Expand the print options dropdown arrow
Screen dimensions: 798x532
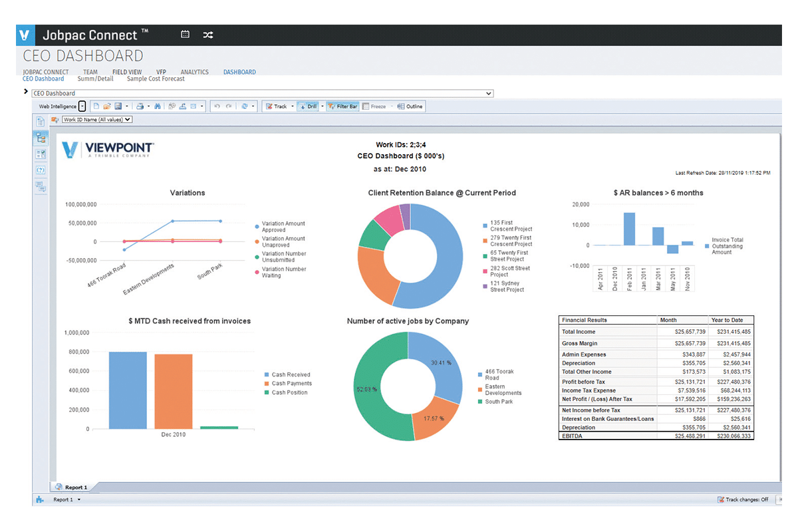point(148,106)
